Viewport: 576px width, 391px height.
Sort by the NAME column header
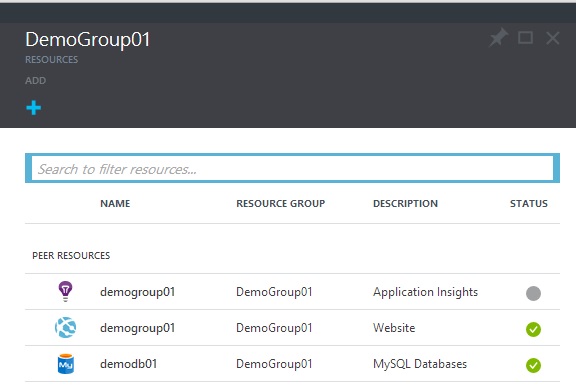click(115, 203)
